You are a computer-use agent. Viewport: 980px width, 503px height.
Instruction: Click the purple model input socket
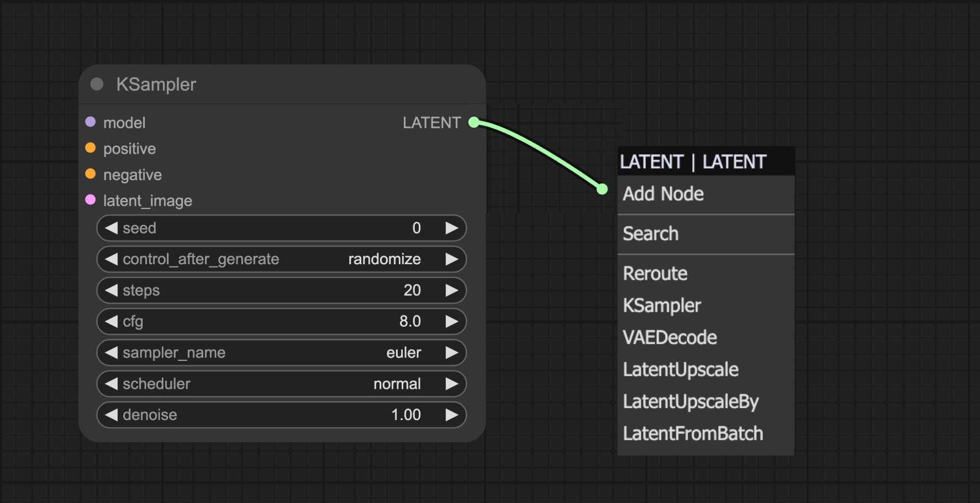[x=91, y=123]
